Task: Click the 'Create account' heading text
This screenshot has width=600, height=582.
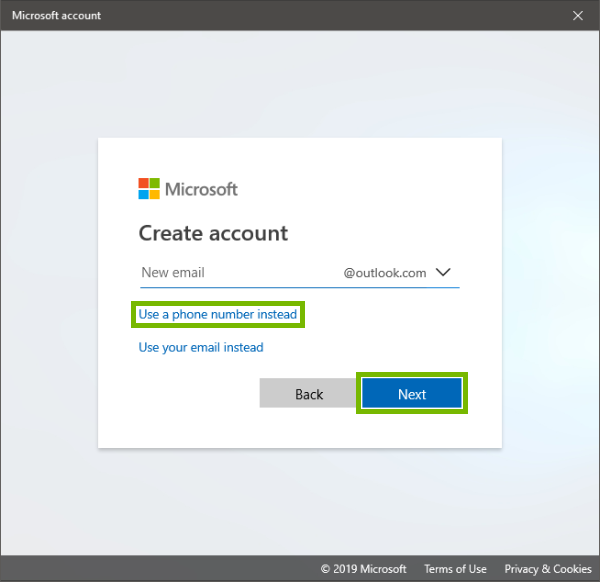Action: (213, 233)
